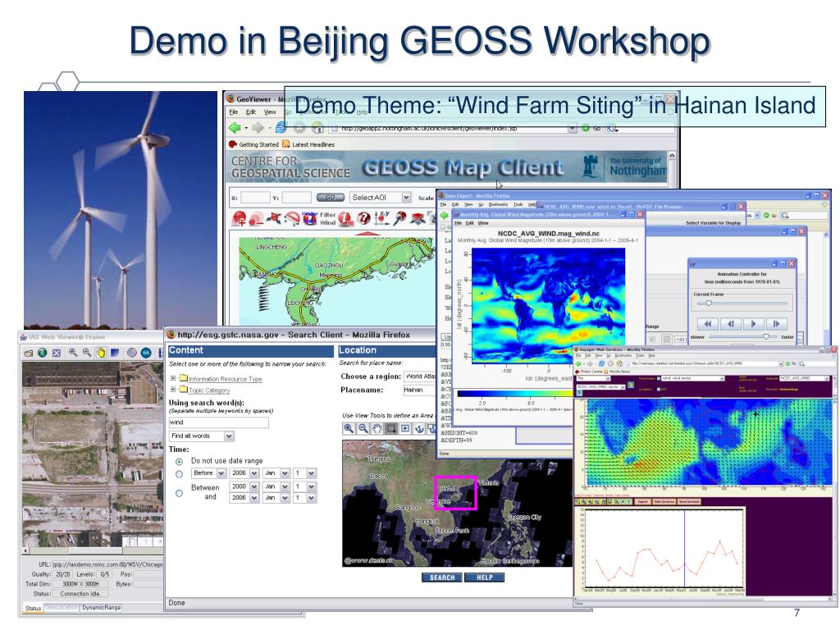Click zoom-in magnifier in IAS Web Viewer toolbar
The width and height of the screenshot is (840, 630).
click(x=73, y=353)
